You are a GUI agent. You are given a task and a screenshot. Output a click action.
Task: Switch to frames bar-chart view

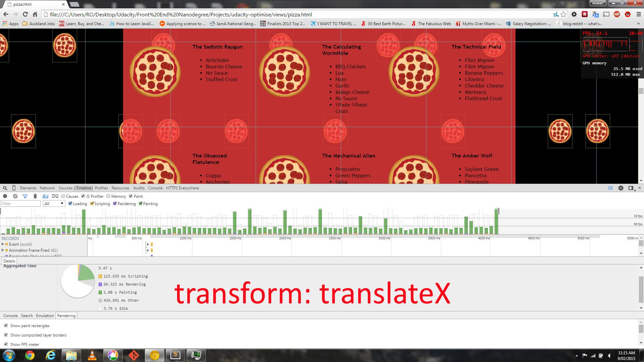pos(45,196)
